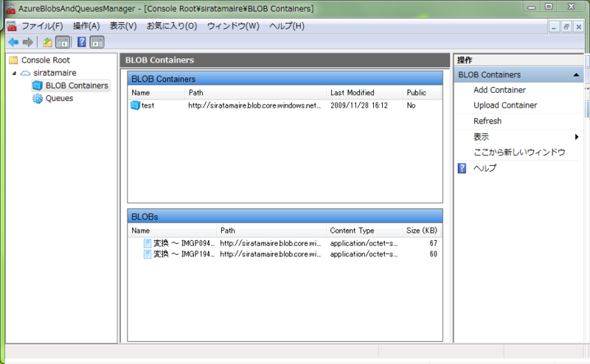Click date 2009/11/28 16:12

click(x=359, y=105)
